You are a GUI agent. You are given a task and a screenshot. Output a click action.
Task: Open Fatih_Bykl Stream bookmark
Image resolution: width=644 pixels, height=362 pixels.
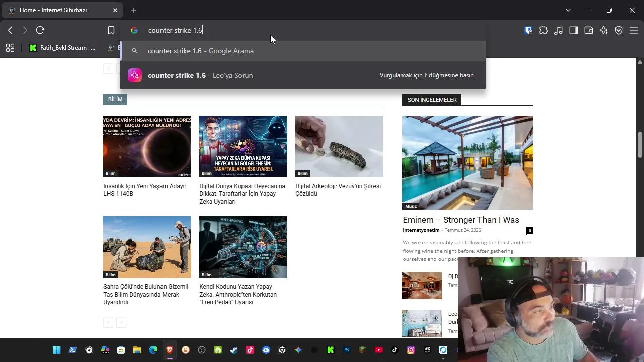pos(62,48)
